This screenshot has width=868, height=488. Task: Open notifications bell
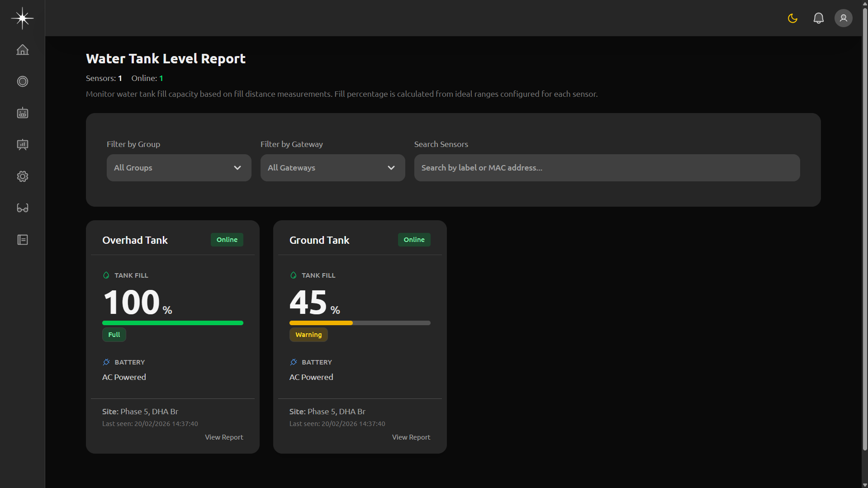tap(818, 18)
